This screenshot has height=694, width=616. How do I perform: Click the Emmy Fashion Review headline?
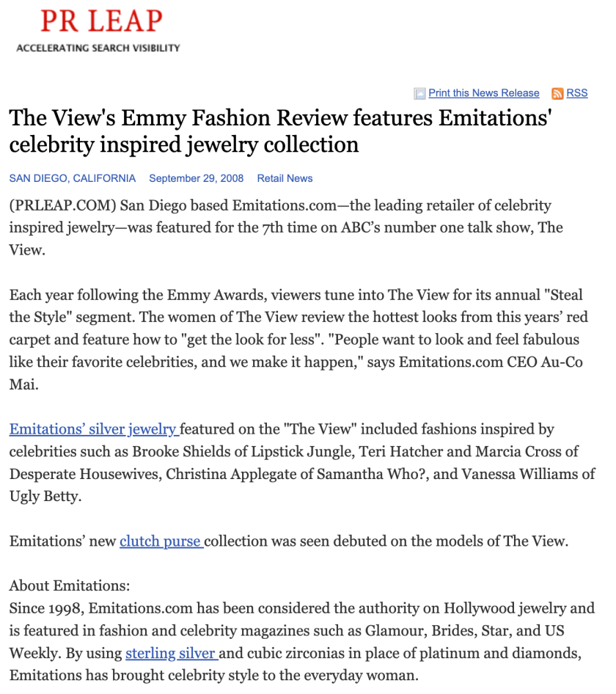pos(280,130)
